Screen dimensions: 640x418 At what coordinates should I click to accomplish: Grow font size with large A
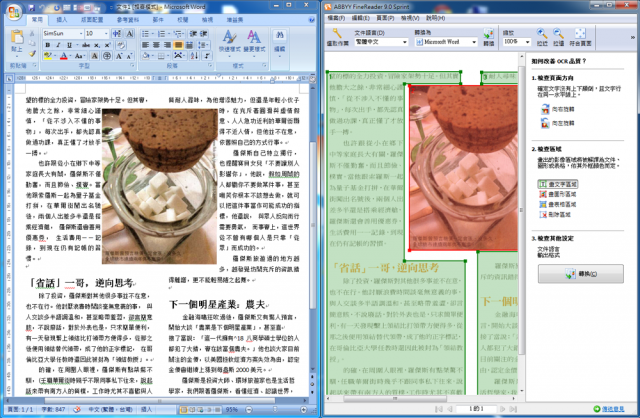[119, 56]
